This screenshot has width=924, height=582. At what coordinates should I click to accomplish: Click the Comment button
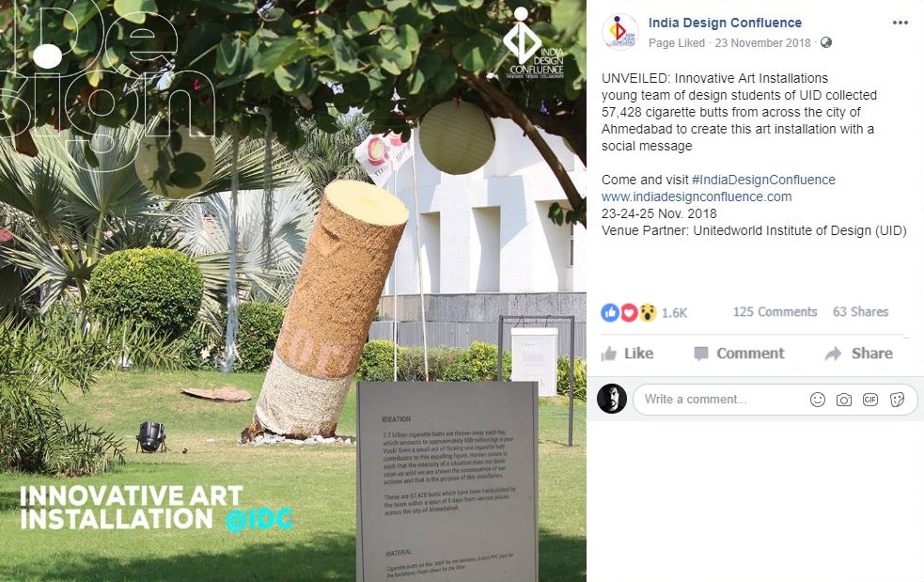point(739,354)
